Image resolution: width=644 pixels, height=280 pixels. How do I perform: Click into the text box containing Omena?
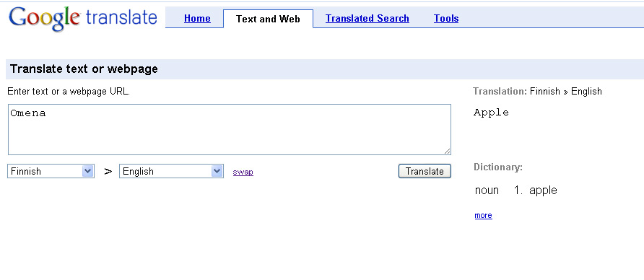(229, 129)
